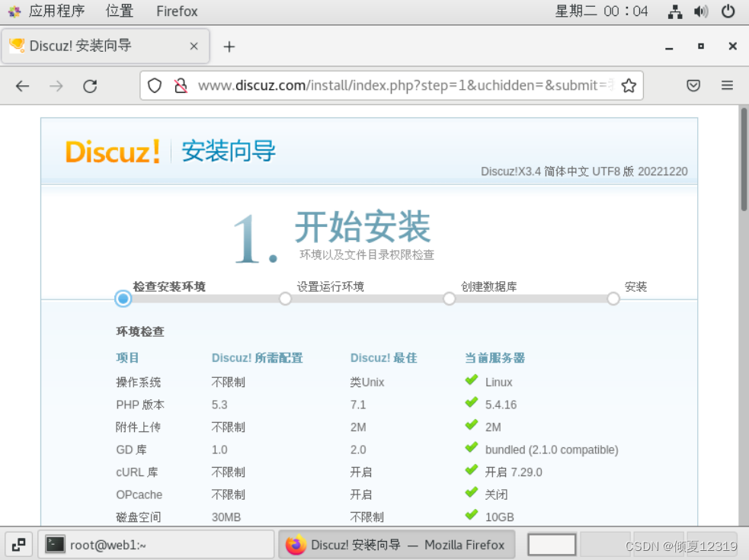Click the insecure connection padlock icon

point(181,85)
